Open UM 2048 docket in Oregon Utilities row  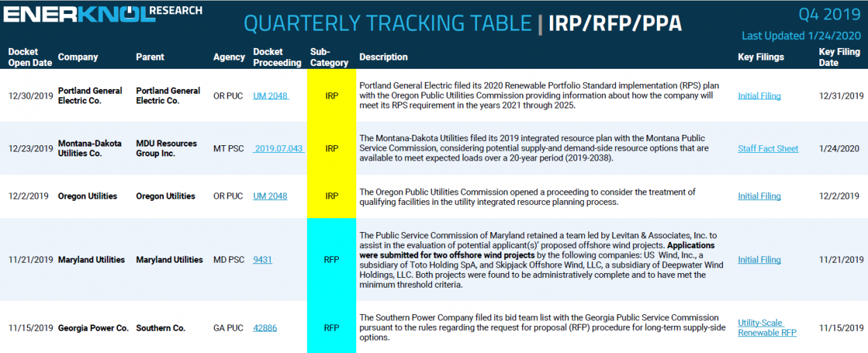tap(270, 197)
